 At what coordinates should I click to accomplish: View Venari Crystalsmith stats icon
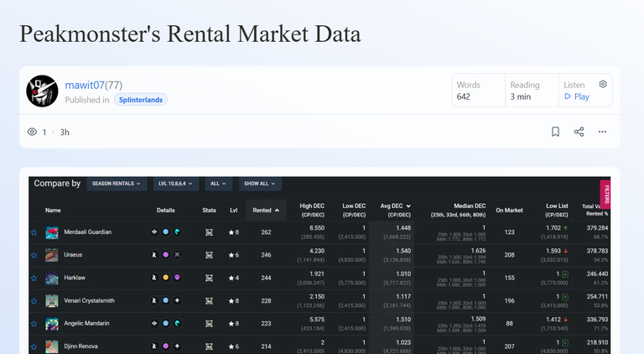click(x=209, y=301)
